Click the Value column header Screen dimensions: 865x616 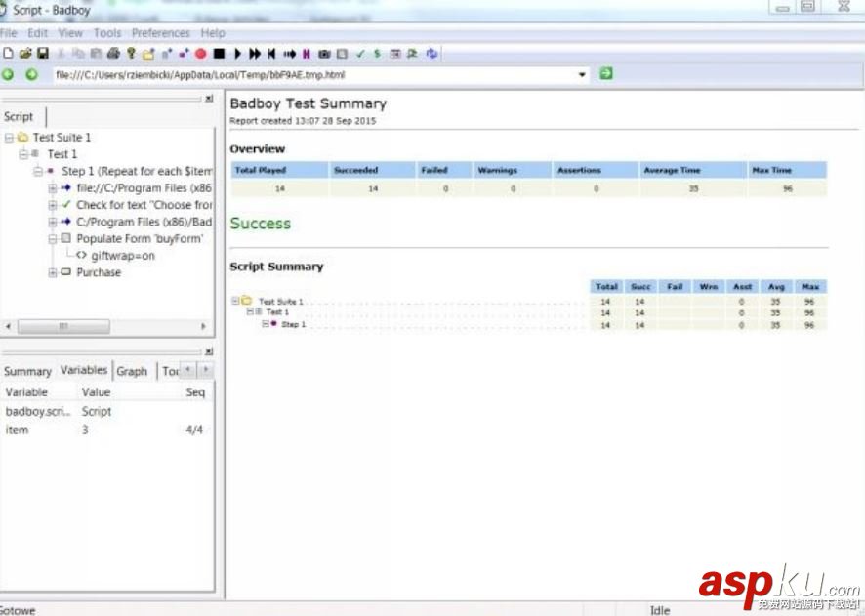click(97, 392)
